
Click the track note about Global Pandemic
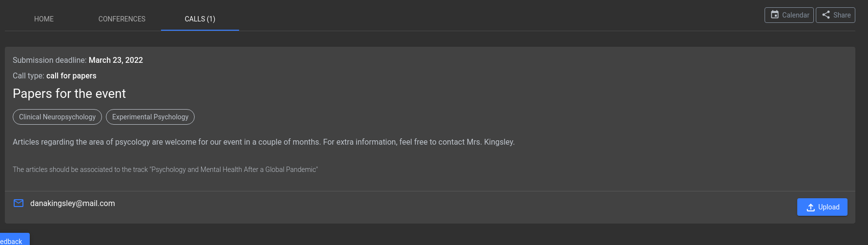165,170
